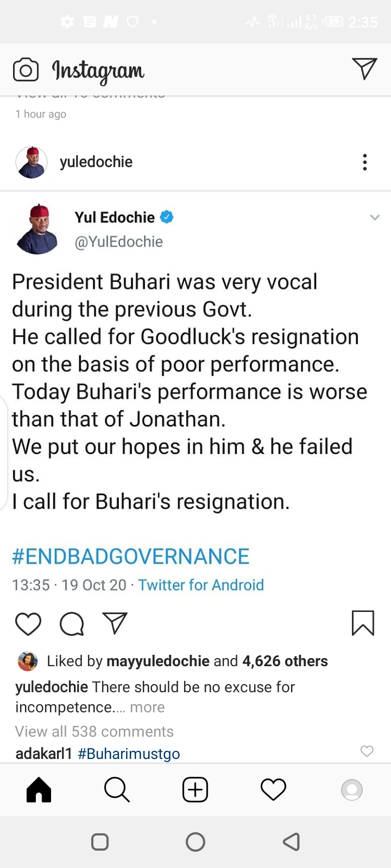Open the Search tab magnifier
391x868 pixels.
pyautogui.click(x=117, y=789)
